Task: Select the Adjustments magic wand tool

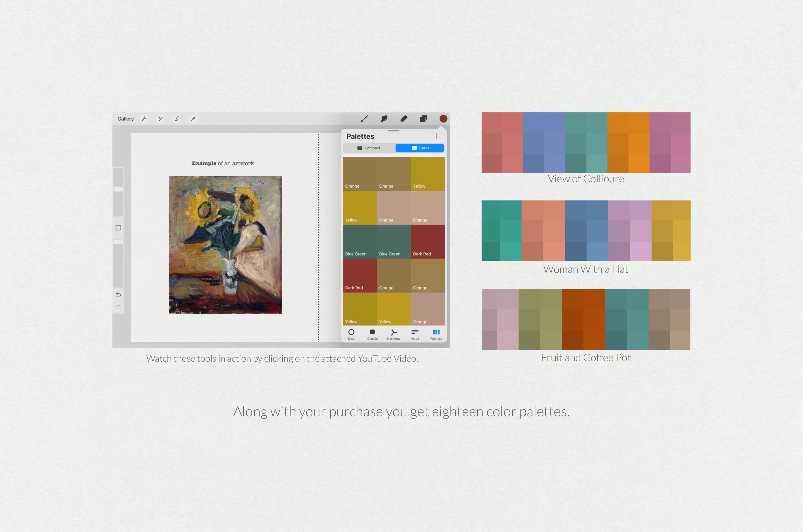Action: pos(161,118)
